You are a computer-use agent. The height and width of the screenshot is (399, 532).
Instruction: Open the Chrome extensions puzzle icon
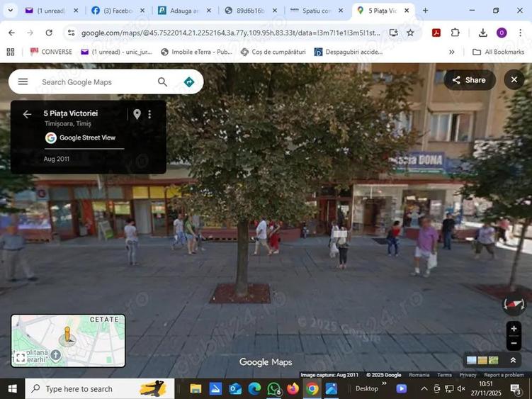coord(455,33)
